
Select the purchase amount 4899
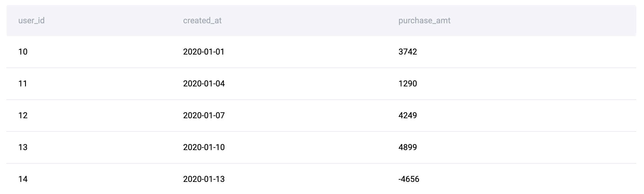[x=408, y=147]
